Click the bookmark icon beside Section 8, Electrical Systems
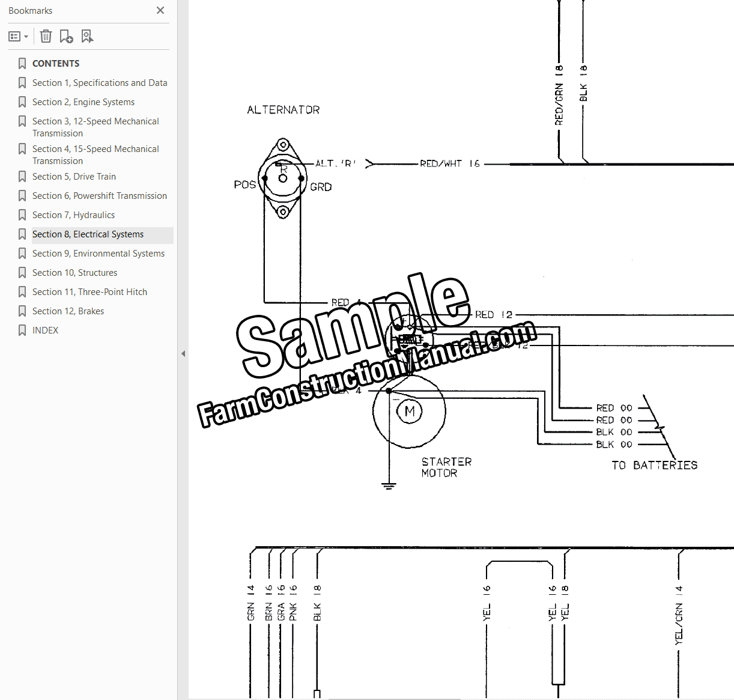Screen dimensions: 734x700 [x=22, y=234]
